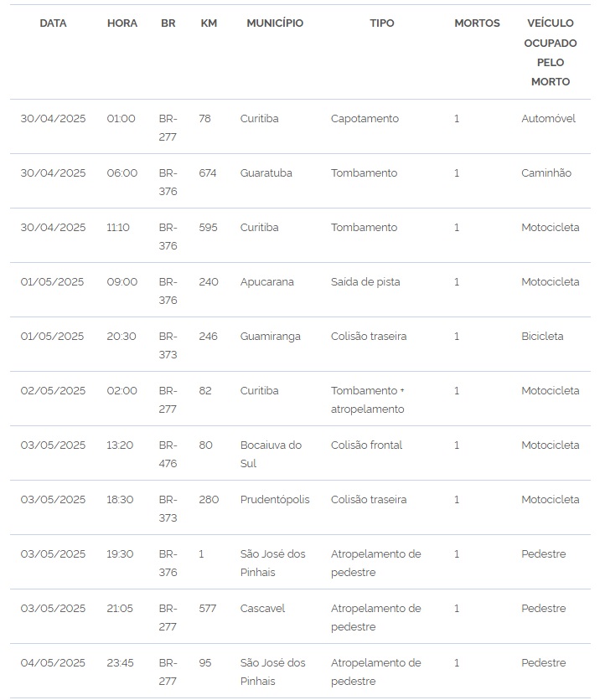605x700 pixels.
Task: Select the MUNICÍPIO column header
Action: coord(275,23)
